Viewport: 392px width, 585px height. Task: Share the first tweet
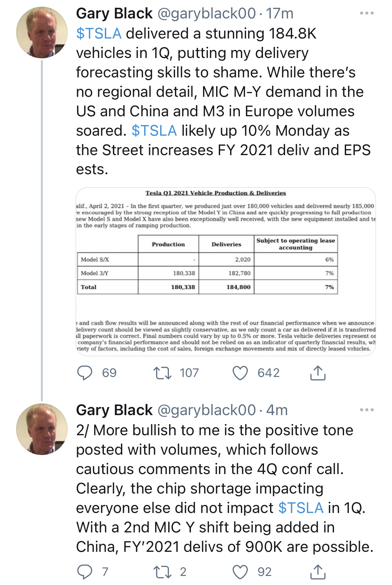tap(318, 373)
